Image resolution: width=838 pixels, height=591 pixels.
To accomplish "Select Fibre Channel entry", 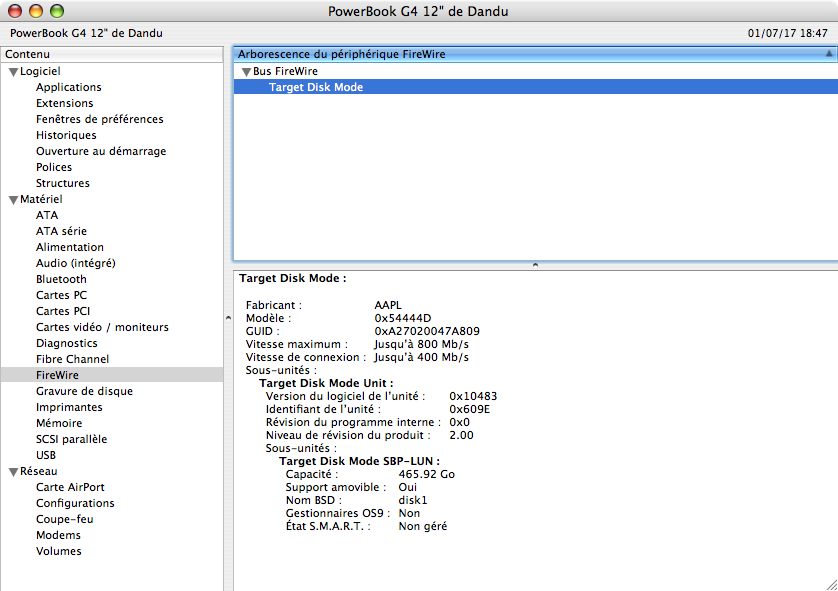I will (x=72, y=360).
